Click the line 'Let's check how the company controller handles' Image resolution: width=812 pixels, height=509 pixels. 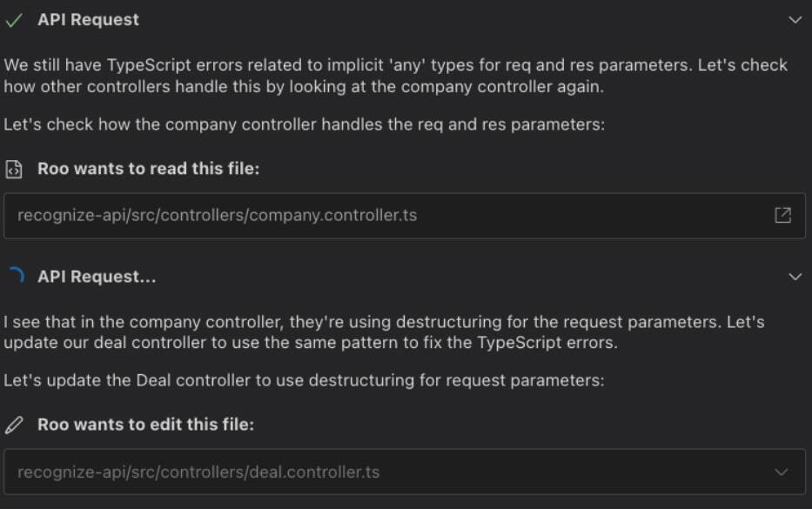click(x=304, y=124)
